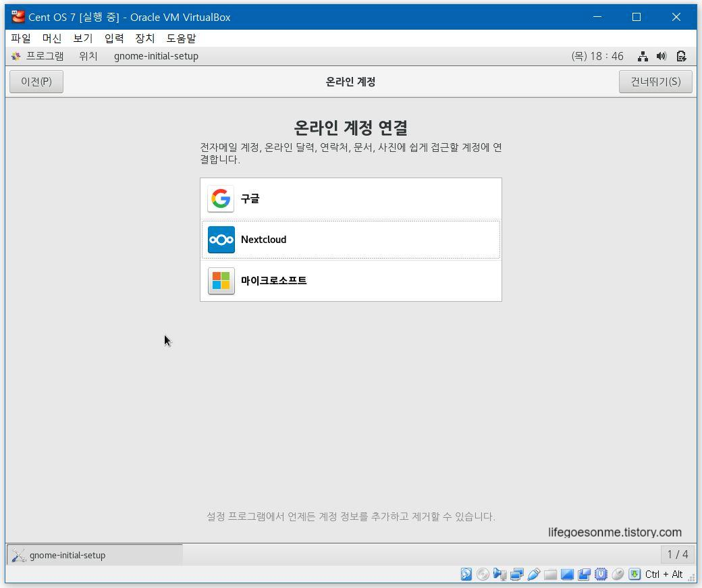The width and height of the screenshot is (702, 588).
Task: Maximize the VirtualBox window
Action: (x=636, y=17)
